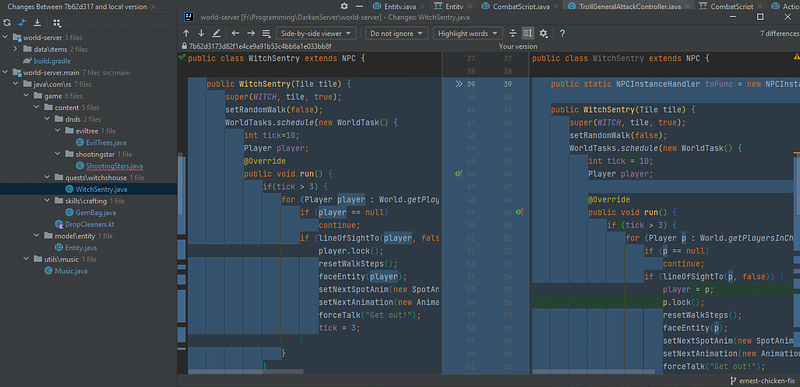This screenshot has width=800, height=387.
Task: Collapse the game folder node
Action: [26, 96]
